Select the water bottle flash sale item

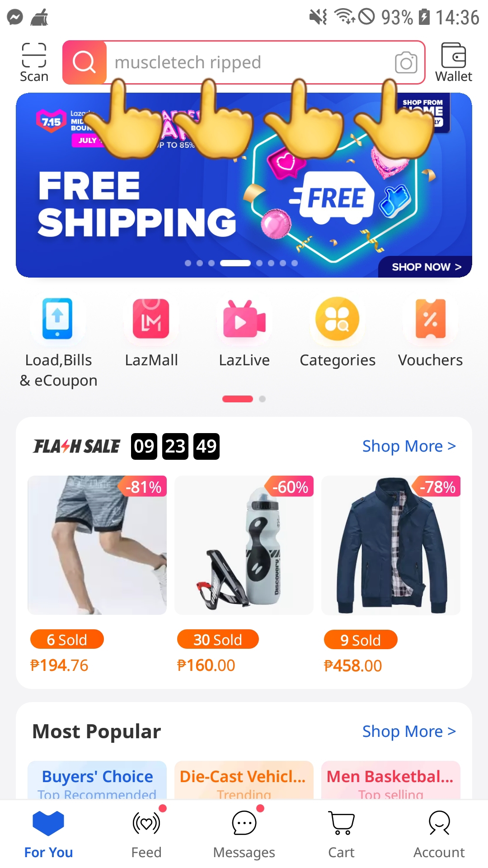click(244, 575)
